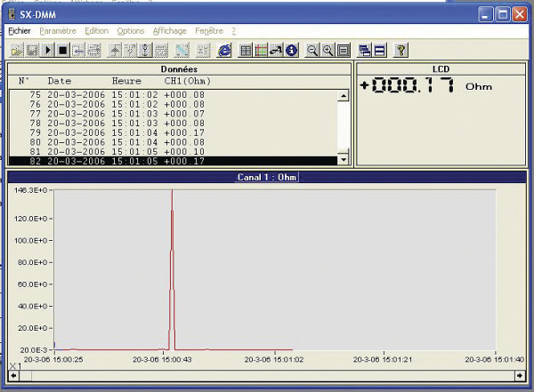Screen dimensions: 534x392
Task: Click the 'Canal 1 : Ohm' graph title
Action: coord(267,177)
